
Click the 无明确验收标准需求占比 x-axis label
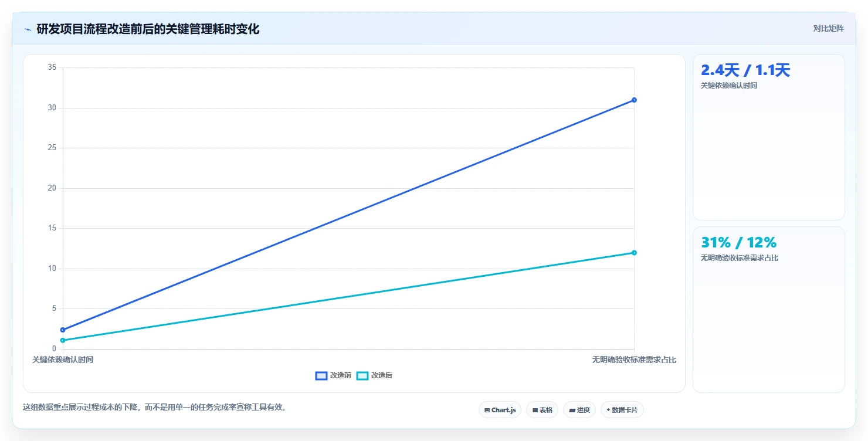coord(634,359)
